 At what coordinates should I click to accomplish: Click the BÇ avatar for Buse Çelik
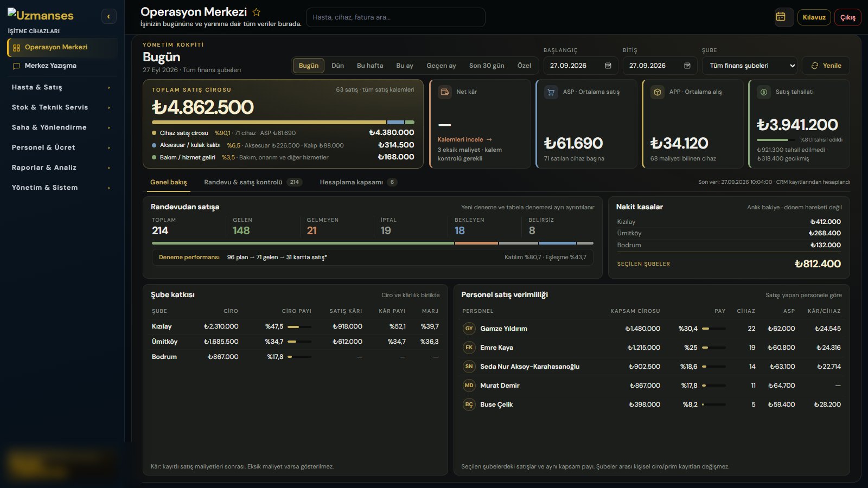click(x=469, y=404)
